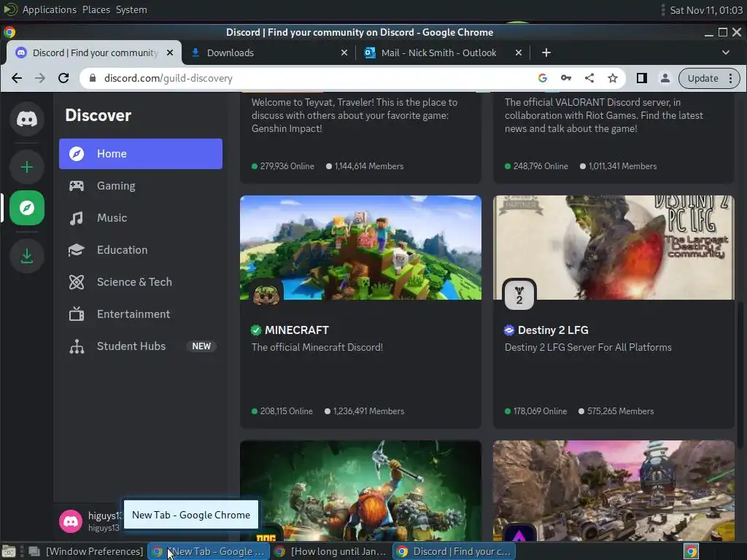Open the Education category
The image size is (747, 560).
(x=141, y=250)
